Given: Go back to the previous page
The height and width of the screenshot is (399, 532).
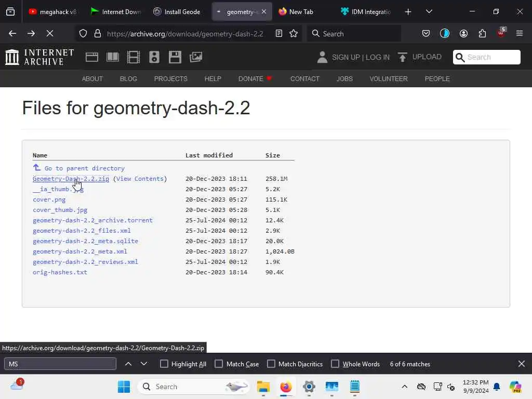Looking at the screenshot, I should tap(12, 34).
